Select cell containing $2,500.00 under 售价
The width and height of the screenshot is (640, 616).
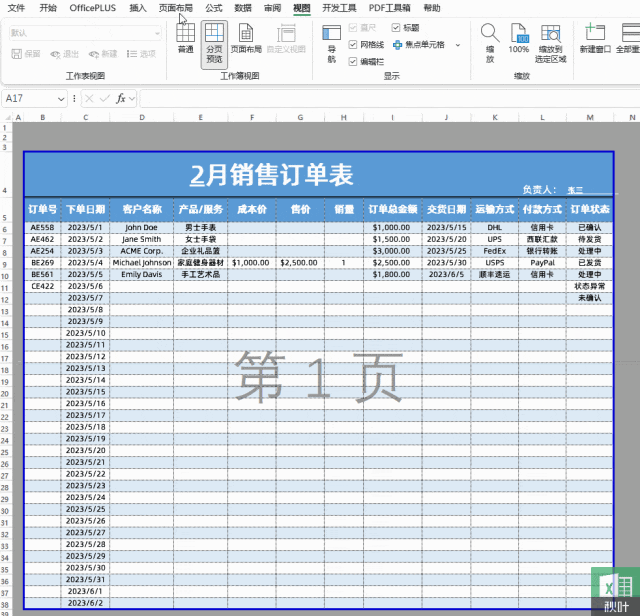tap(300, 262)
